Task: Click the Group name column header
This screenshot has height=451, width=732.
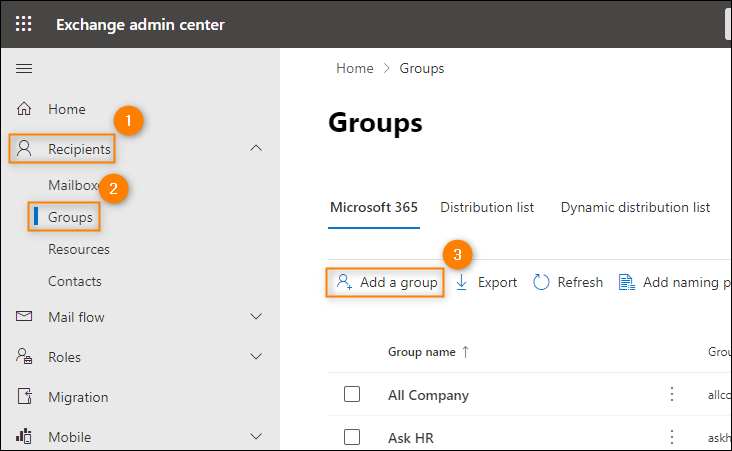Action: click(422, 352)
